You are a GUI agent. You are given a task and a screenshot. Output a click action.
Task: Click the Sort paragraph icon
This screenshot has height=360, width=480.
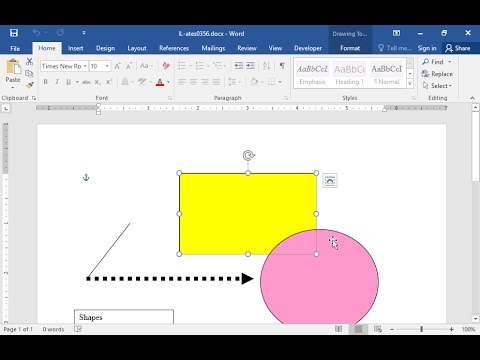(x=266, y=66)
